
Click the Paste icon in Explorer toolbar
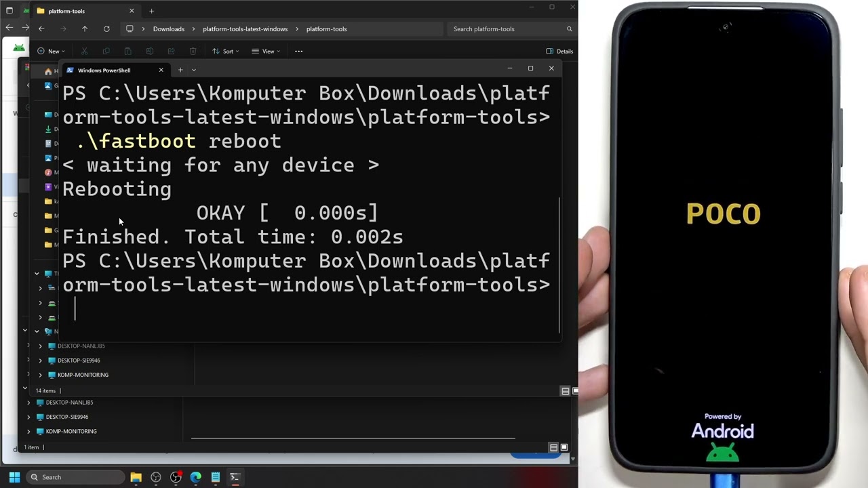(x=127, y=52)
